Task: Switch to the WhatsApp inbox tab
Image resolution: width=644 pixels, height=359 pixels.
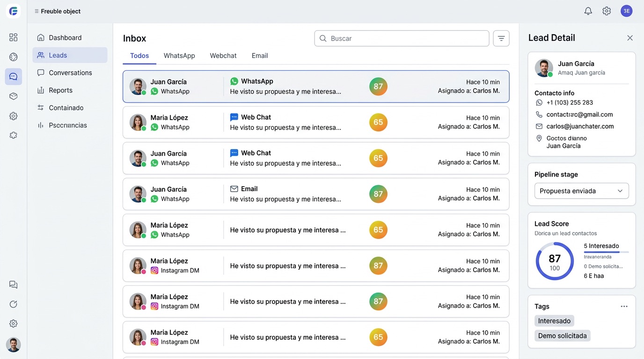Action: point(179,56)
